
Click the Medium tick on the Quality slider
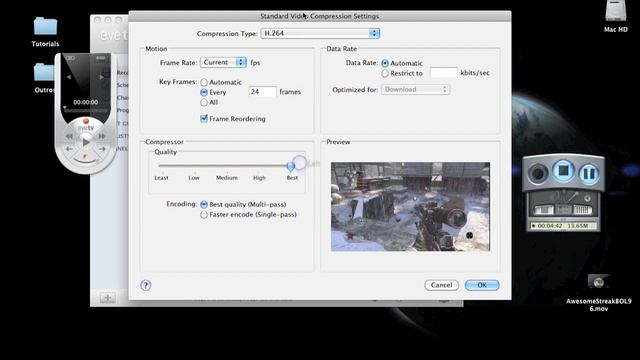coord(227,178)
